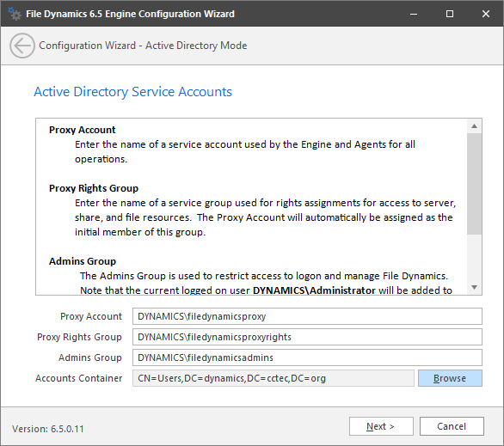This screenshot has width=504, height=446.
Task: Click the 'Proxy Account' bold heading in description
Action: point(82,130)
